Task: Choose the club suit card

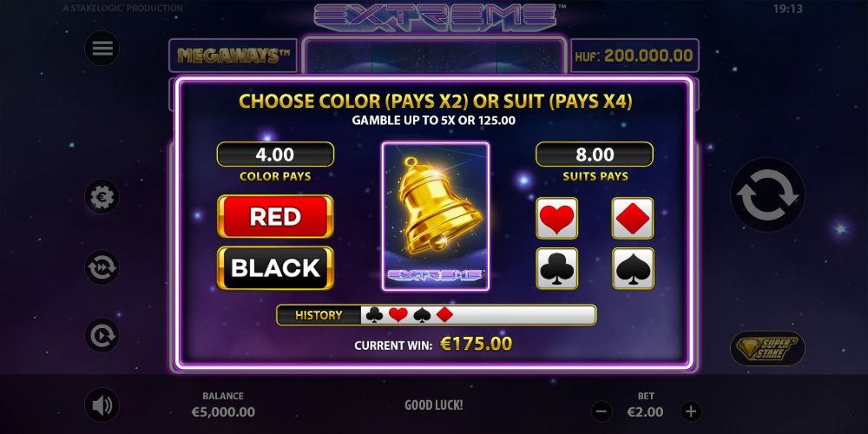Action: 557,268
